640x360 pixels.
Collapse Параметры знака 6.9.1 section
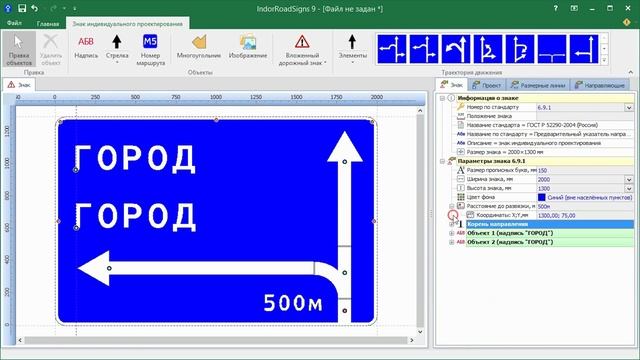tap(442, 161)
